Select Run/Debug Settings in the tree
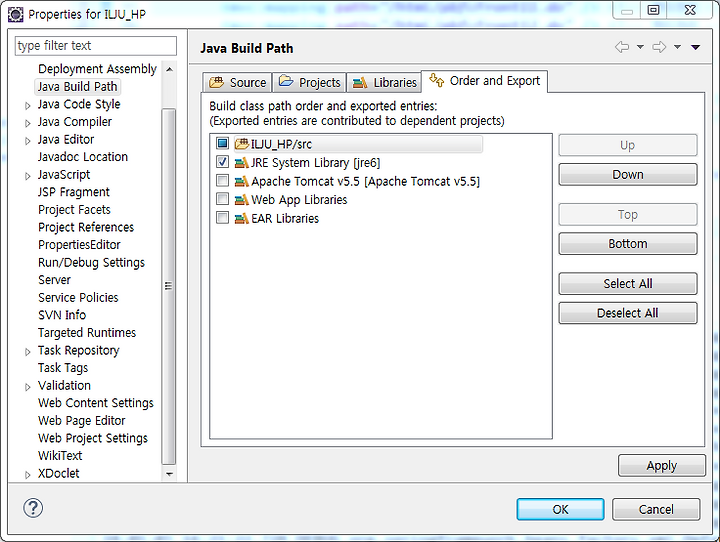 (x=91, y=262)
